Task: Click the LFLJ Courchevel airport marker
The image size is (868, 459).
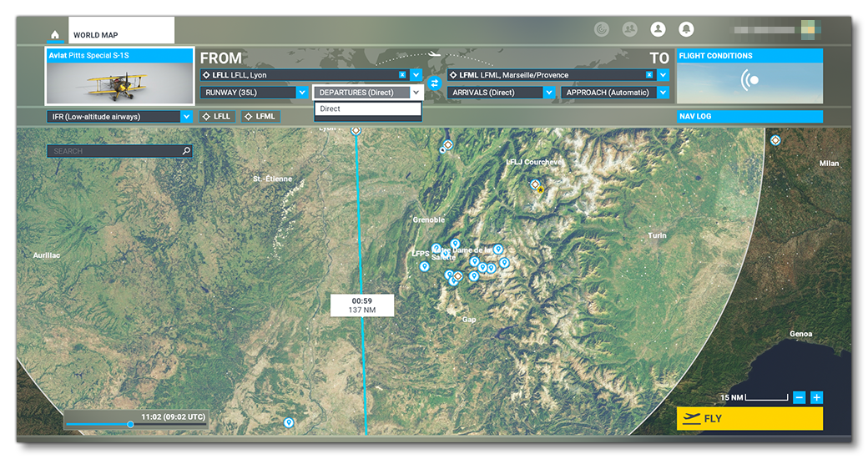Action: 536,184
